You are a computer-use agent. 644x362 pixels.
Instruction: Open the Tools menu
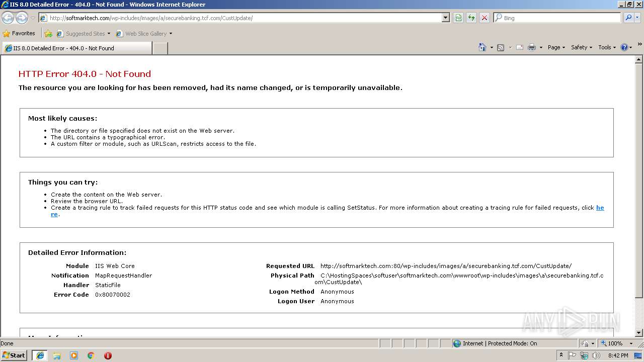coord(607,47)
